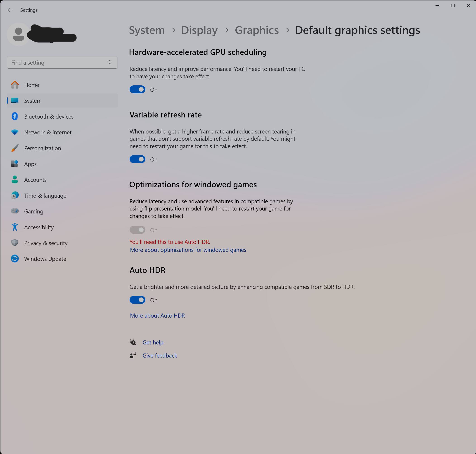Open More about optimizations for windowed games
The width and height of the screenshot is (476, 454).
click(x=188, y=250)
